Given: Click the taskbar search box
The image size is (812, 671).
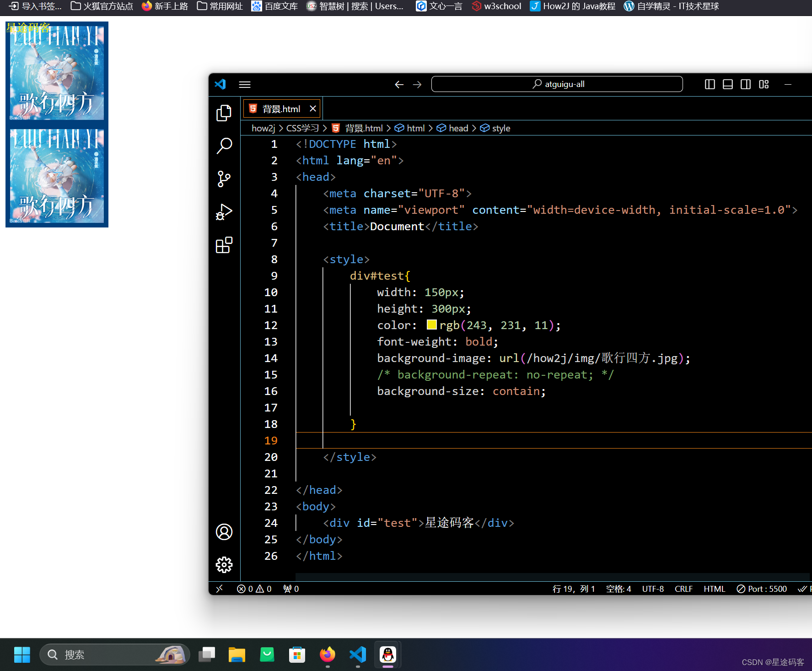Looking at the screenshot, I should pos(114,655).
